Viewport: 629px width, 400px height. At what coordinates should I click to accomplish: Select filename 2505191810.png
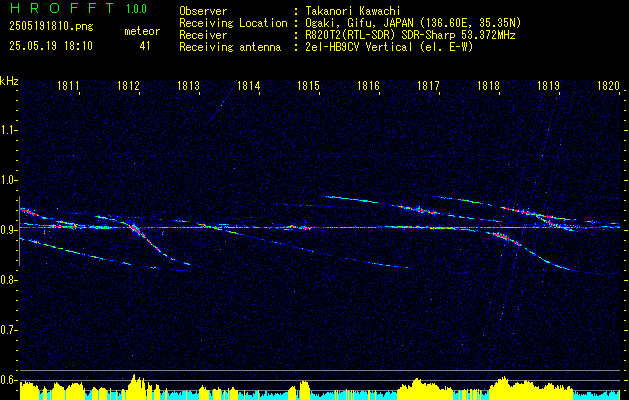(x=51, y=27)
